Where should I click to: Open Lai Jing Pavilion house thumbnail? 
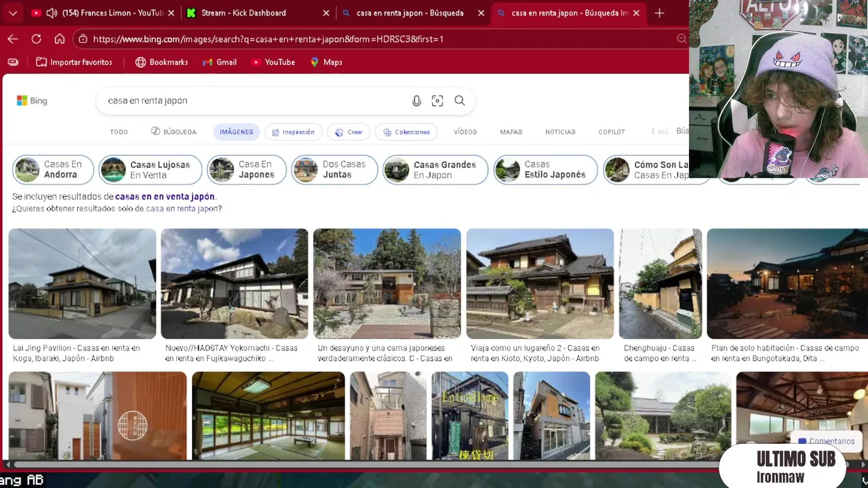(x=82, y=283)
